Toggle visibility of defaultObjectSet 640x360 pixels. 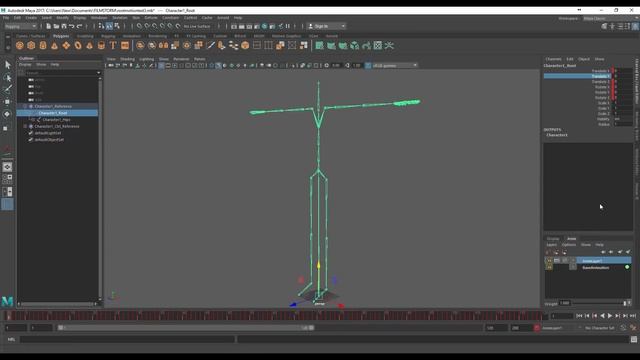point(31,140)
